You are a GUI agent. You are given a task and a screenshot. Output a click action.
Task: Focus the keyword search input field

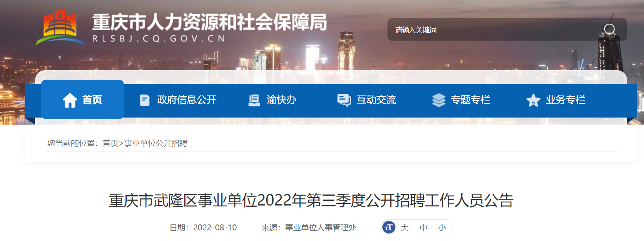tap(495, 30)
